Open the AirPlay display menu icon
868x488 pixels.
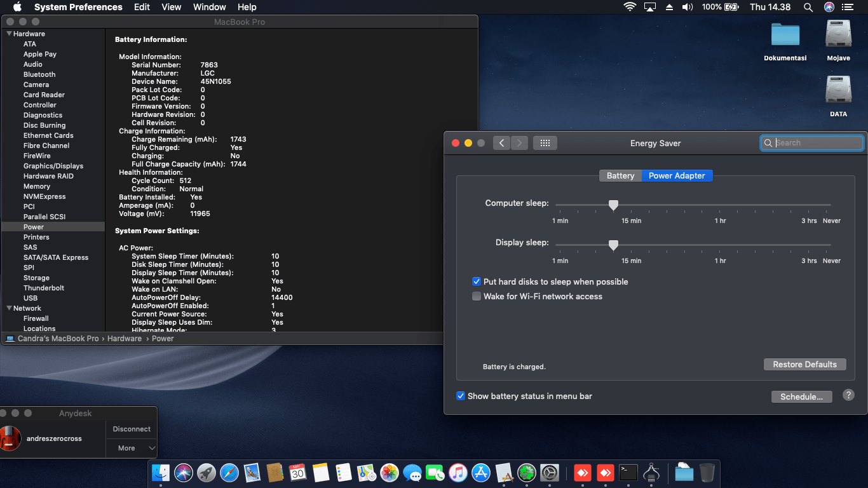650,7
